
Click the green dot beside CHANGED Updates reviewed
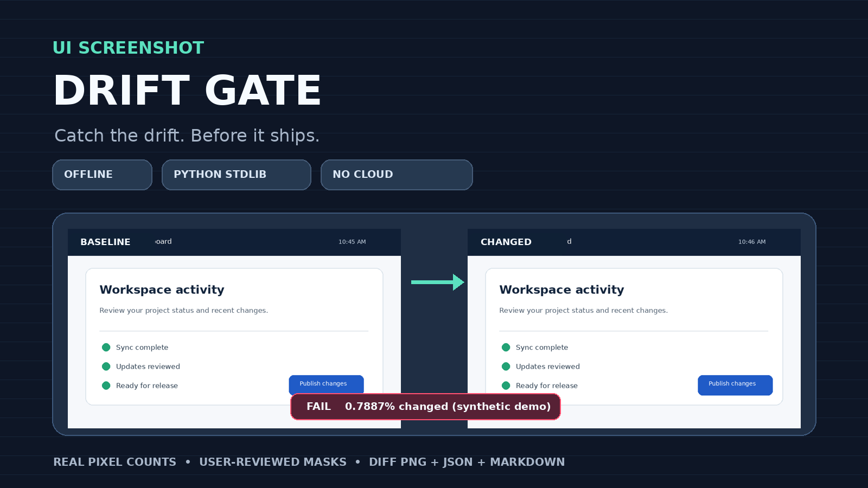pyautogui.click(x=506, y=367)
